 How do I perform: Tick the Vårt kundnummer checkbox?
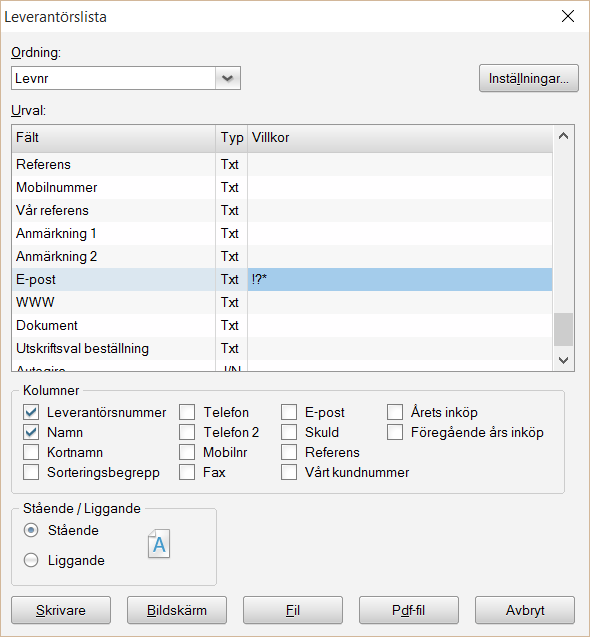(x=289, y=472)
